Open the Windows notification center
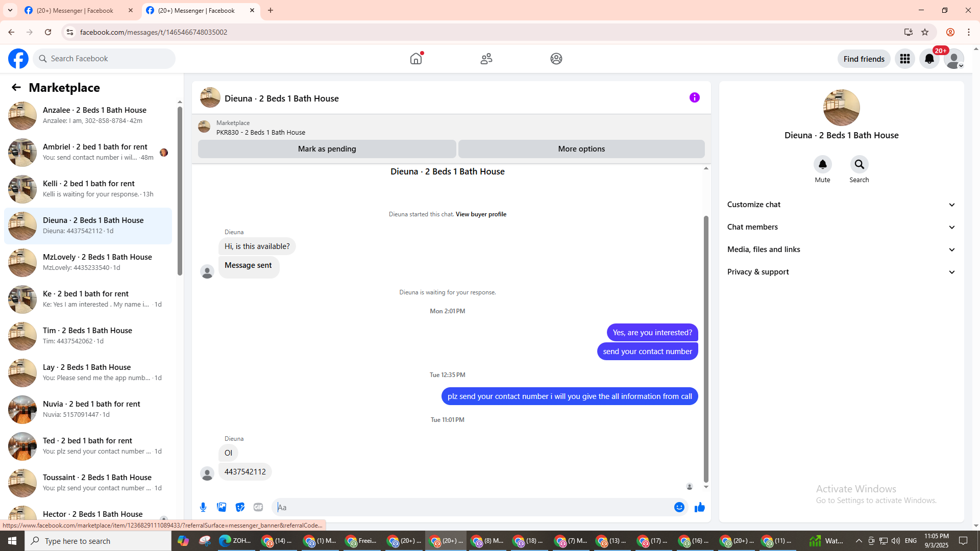The width and height of the screenshot is (980, 551). pyautogui.click(x=964, y=541)
